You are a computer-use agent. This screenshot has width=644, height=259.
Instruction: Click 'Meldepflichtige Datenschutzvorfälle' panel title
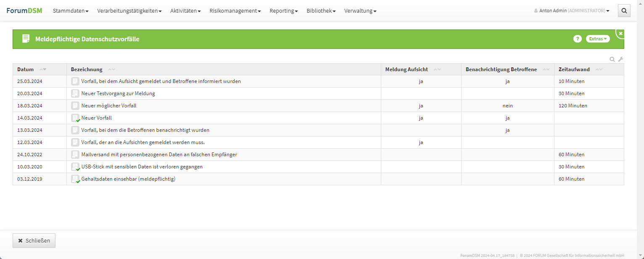87,39
